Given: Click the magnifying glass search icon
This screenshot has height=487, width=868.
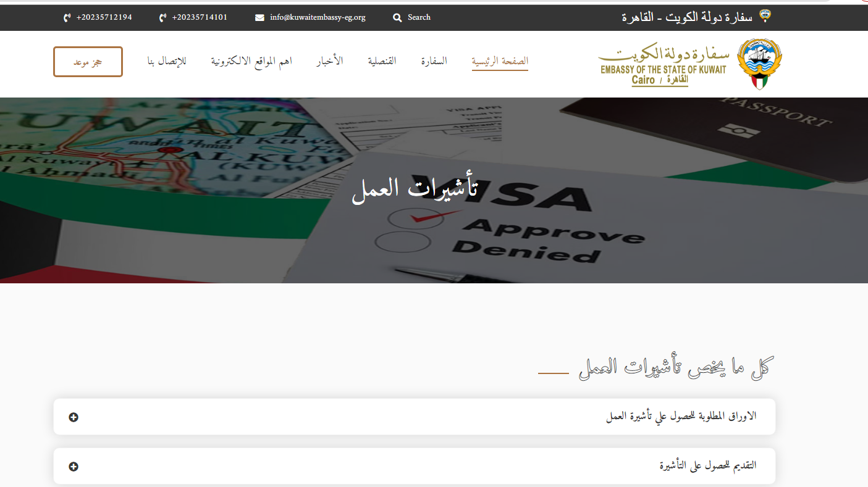Looking at the screenshot, I should pos(397,18).
